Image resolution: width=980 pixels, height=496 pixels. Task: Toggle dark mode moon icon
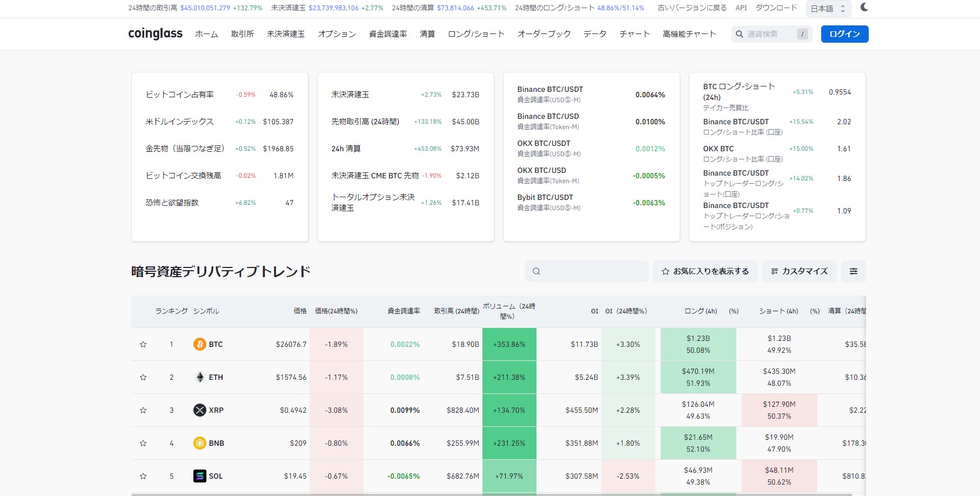[864, 8]
